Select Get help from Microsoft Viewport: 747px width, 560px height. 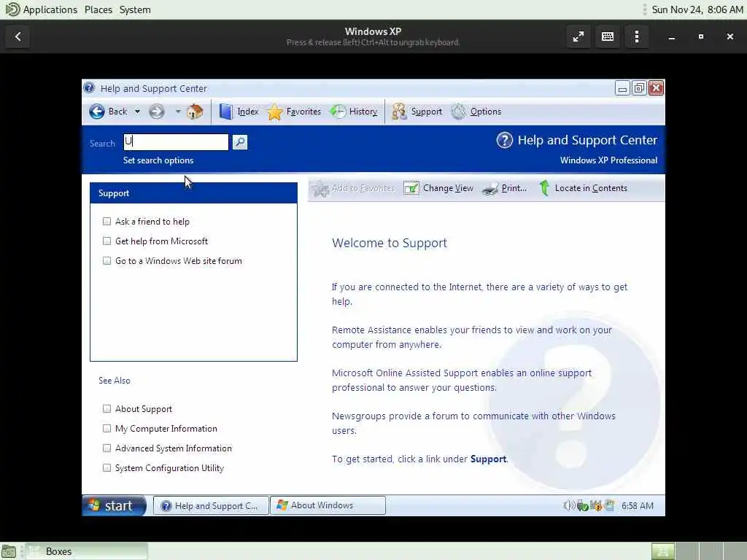tap(161, 241)
